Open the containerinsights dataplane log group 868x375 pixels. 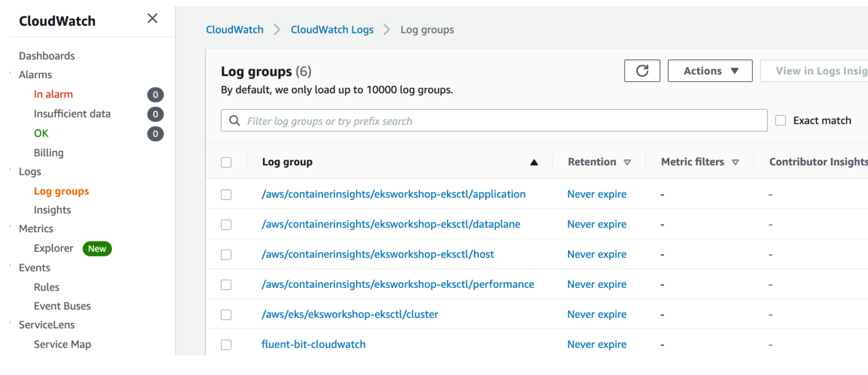(x=391, y=224)
